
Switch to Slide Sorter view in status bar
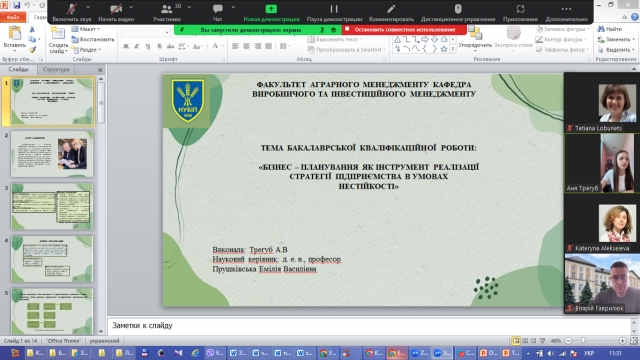point(525,340)
